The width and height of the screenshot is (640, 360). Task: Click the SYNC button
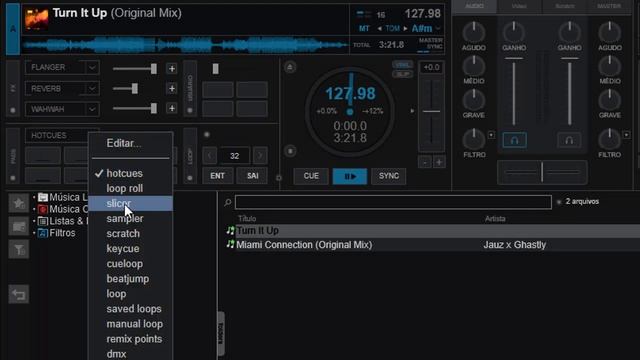click(x=389, y=176)
